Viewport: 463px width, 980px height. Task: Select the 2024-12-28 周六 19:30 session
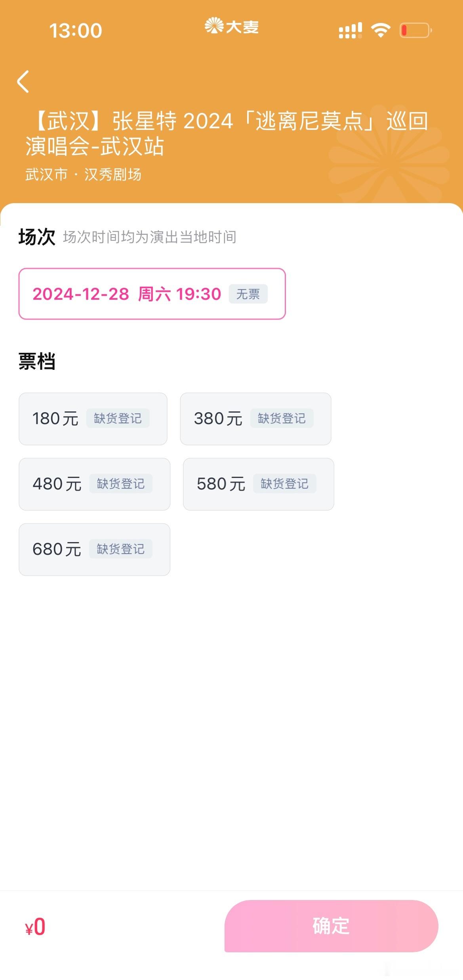click(x=152, y=294)
